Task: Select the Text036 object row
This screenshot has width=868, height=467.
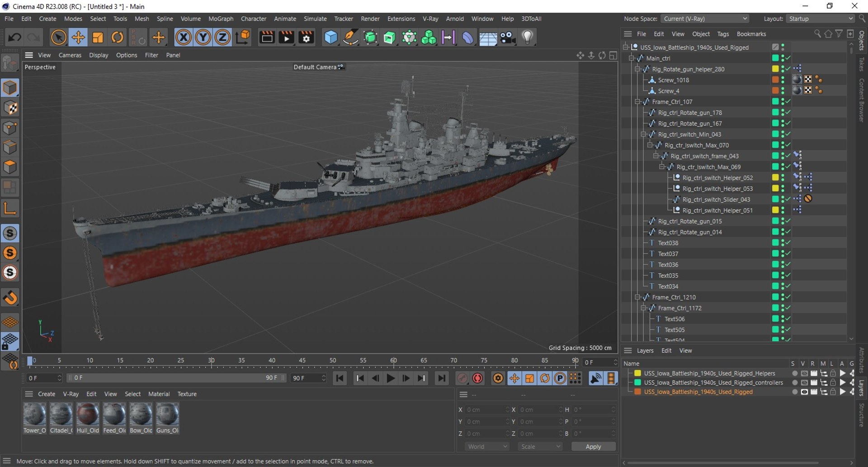Action: 668,264
